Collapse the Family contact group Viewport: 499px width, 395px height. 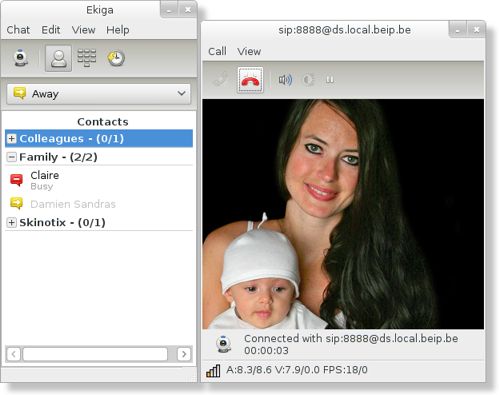coord(11,157)
